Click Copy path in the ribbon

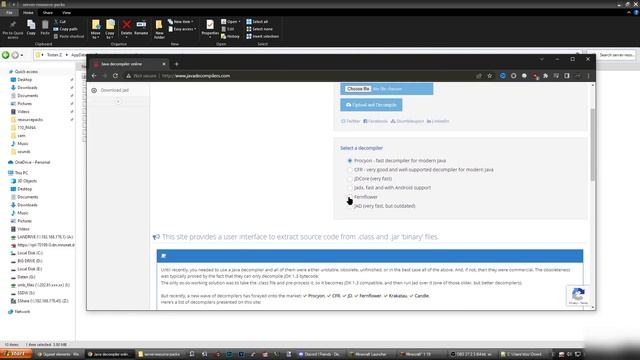(65, 29)
